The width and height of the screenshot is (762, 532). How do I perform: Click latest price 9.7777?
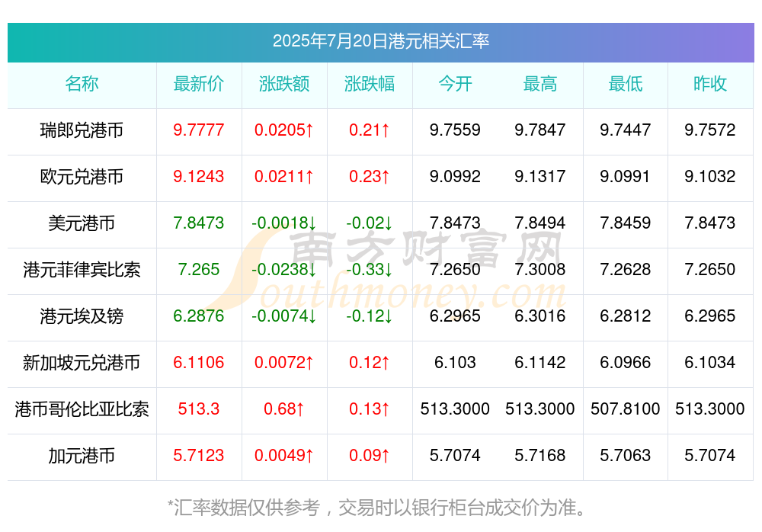199,130
